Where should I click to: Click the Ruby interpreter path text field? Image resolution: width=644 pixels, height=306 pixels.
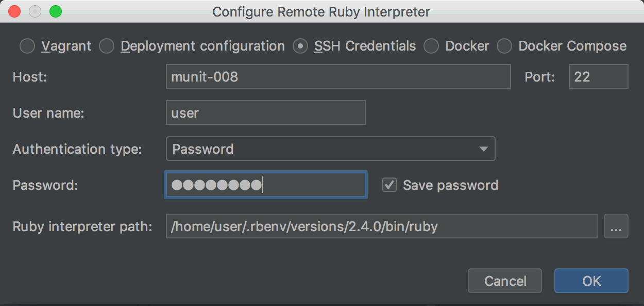point(381,227)
